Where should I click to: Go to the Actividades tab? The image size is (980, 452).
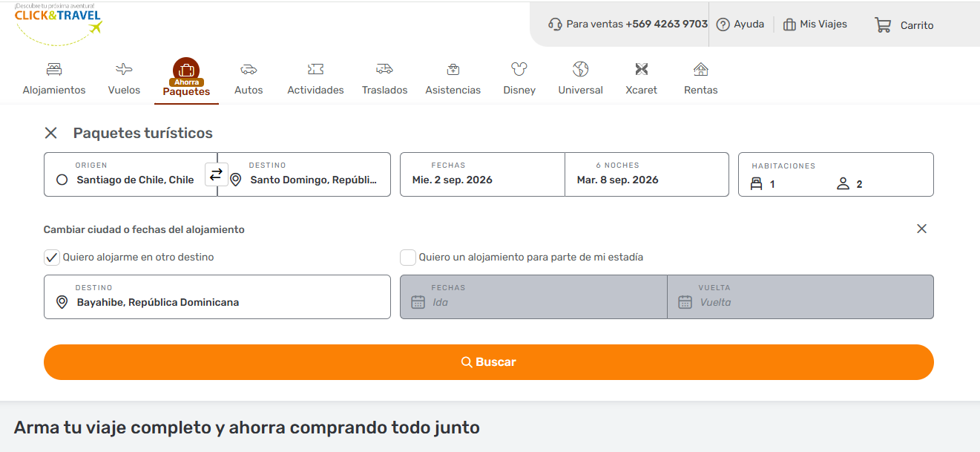tap(315, 79)
